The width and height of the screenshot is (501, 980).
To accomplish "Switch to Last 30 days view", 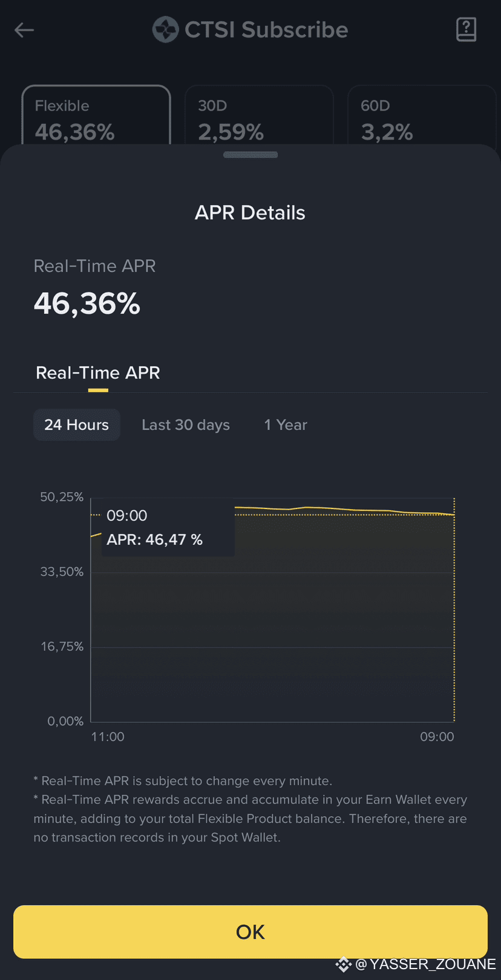I will [x=185, y=424].
